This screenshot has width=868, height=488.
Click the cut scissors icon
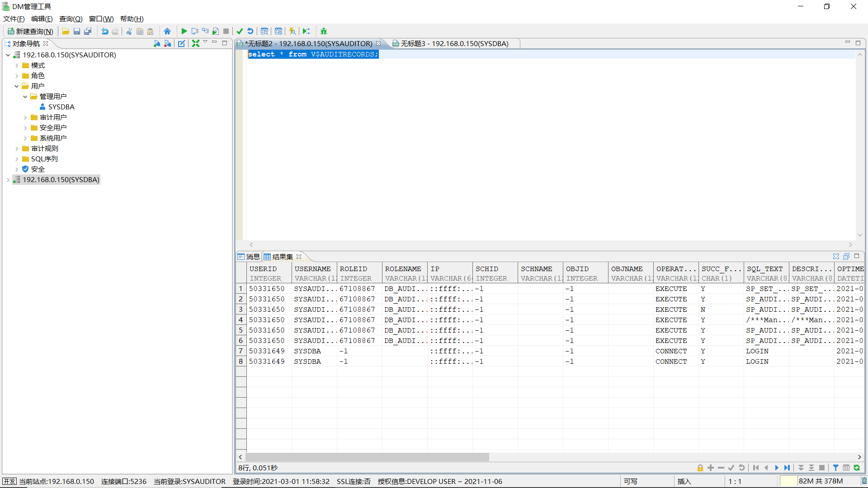pyautogui.click(x=129, y=31)
